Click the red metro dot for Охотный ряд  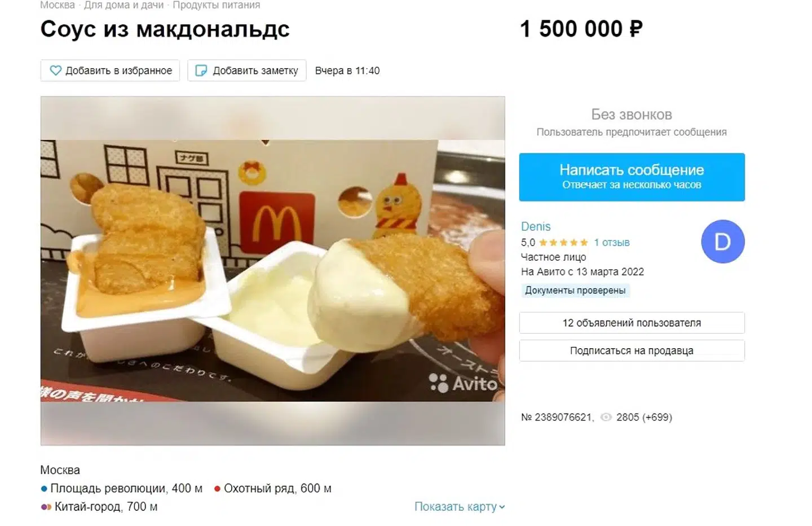point(217,489)
